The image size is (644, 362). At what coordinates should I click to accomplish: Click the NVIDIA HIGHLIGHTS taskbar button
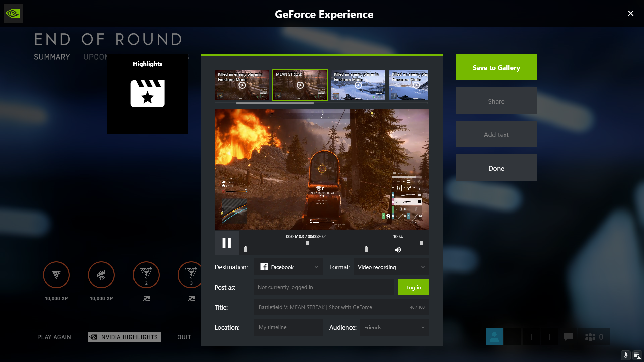pyautogui.click(x=124, y=337)
